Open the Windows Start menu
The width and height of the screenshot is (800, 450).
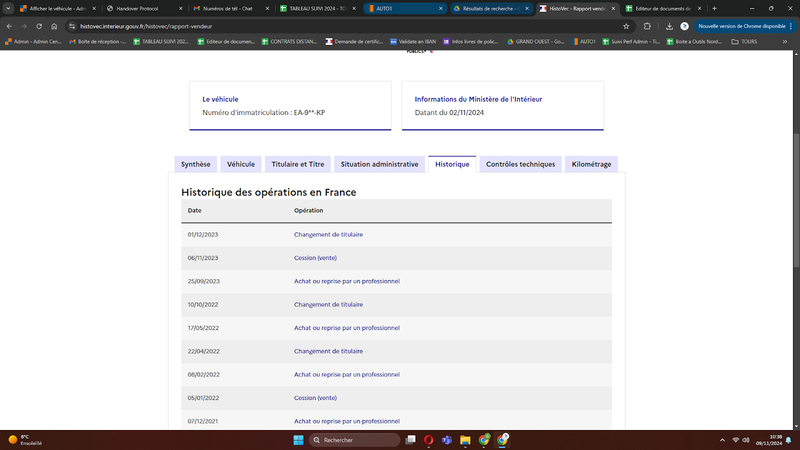[298, 440]
